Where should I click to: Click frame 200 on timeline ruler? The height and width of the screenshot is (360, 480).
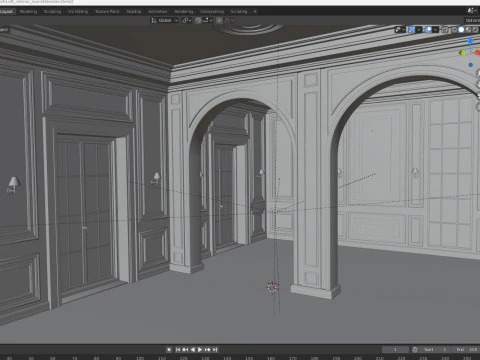(x=358, y=358)
